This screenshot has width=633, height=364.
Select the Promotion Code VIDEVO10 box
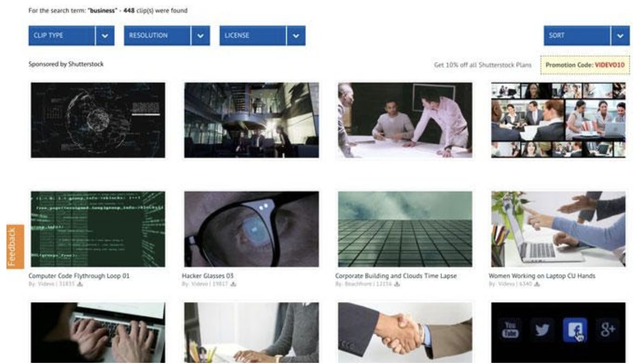tap(585, 65)
